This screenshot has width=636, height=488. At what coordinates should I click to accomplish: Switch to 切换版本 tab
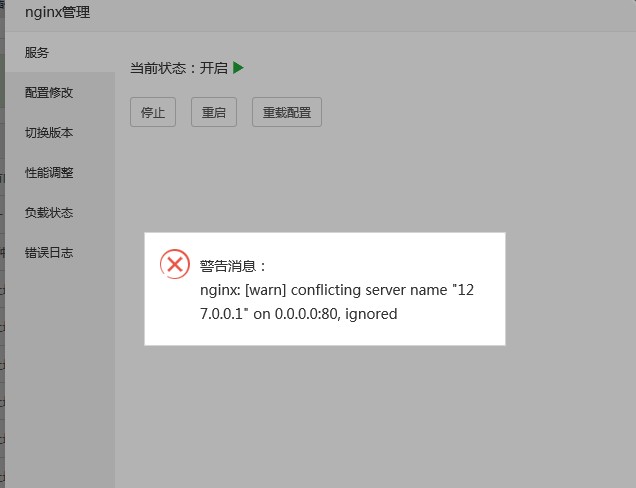[60, 133]
